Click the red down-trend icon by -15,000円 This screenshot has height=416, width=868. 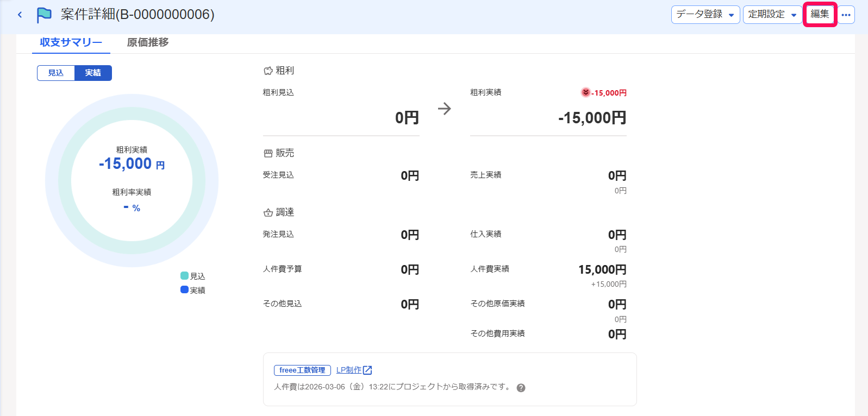(585, 92)
